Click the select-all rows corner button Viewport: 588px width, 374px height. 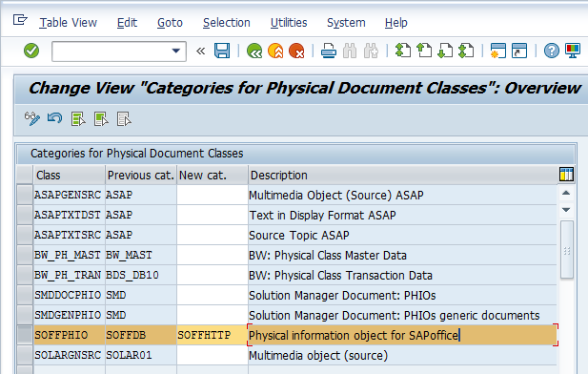coord(25,175)
